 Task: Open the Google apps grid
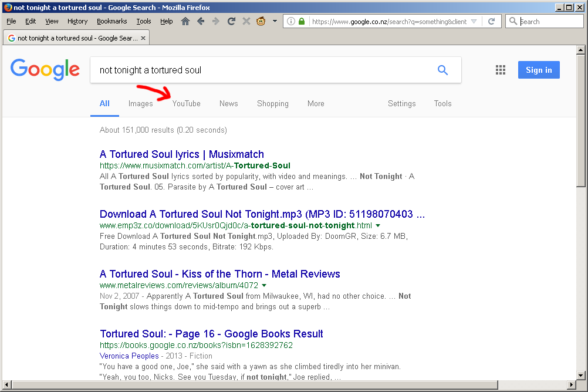pyautogui.click(x=500, y=70)
